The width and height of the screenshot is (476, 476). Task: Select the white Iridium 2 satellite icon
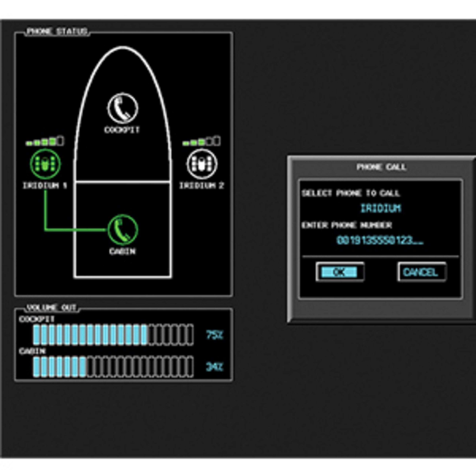coord(202,164)
